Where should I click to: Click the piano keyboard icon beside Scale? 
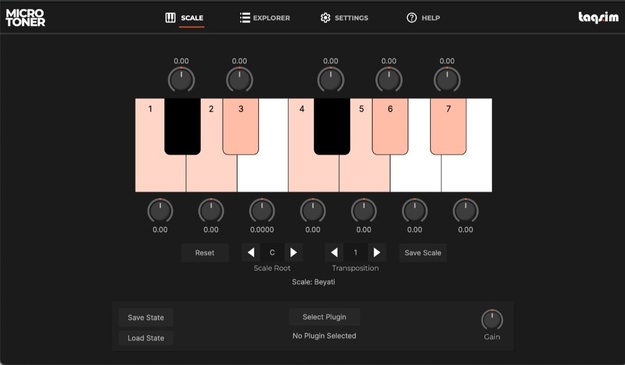(x=170, y=18)
